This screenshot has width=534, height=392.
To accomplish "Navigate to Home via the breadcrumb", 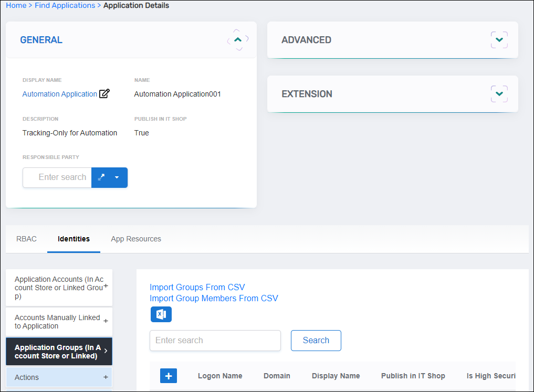I will click(16, 5).
